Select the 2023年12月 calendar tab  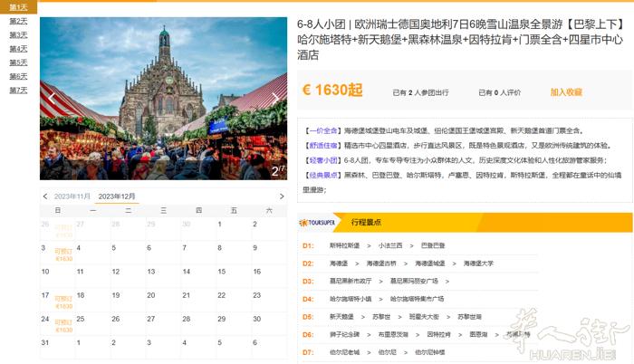point(117,196)
